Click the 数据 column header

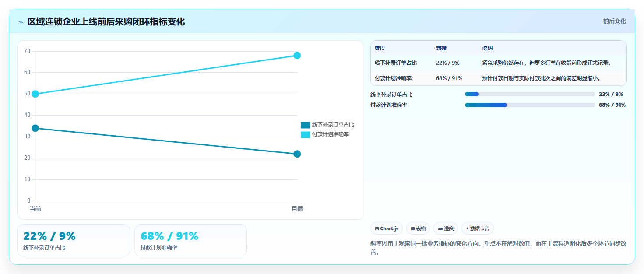(441, 48)
